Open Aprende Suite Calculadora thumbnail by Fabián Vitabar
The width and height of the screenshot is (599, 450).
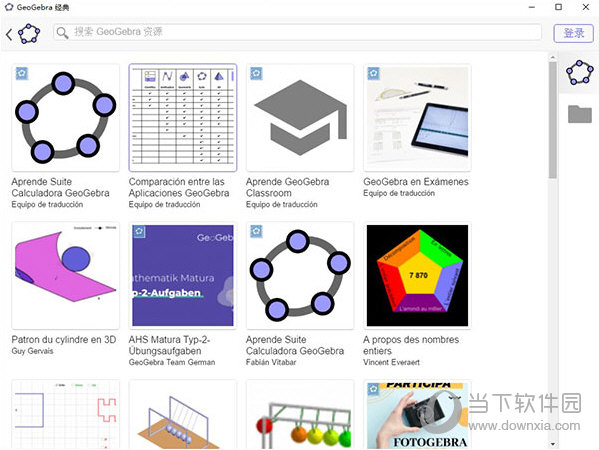coord(300,275)
